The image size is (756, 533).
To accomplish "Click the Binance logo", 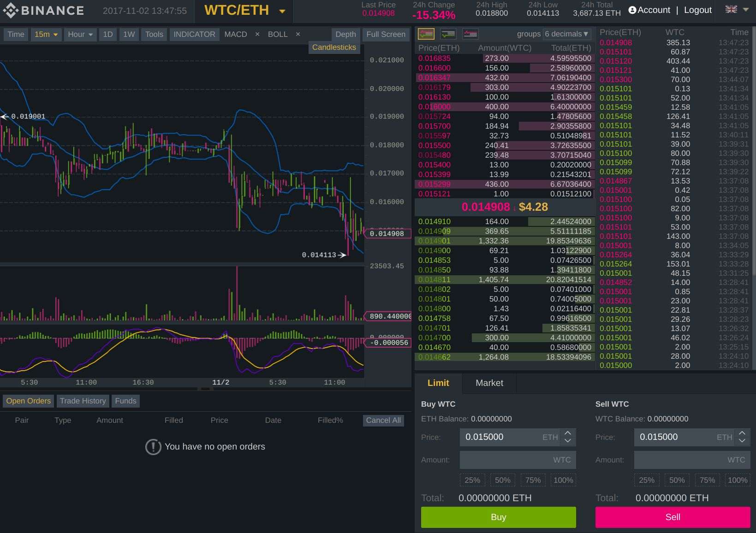I will pos(44,10).
